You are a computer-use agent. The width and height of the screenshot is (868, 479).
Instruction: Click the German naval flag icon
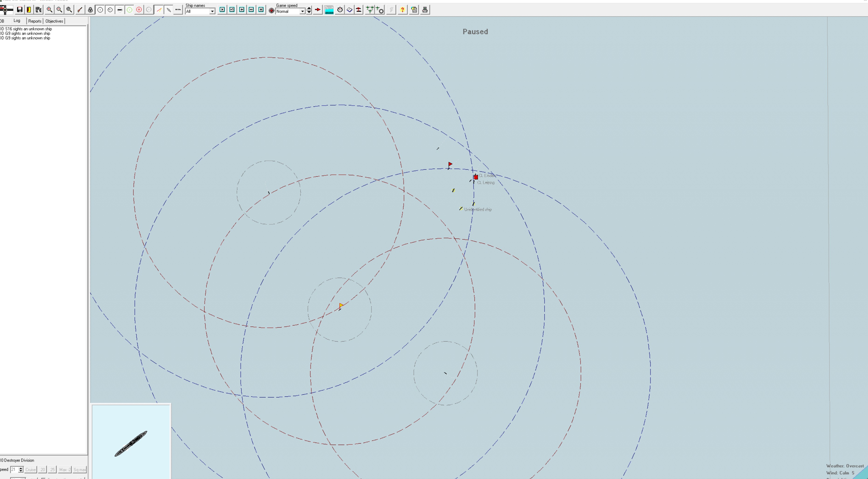[6, 10]
